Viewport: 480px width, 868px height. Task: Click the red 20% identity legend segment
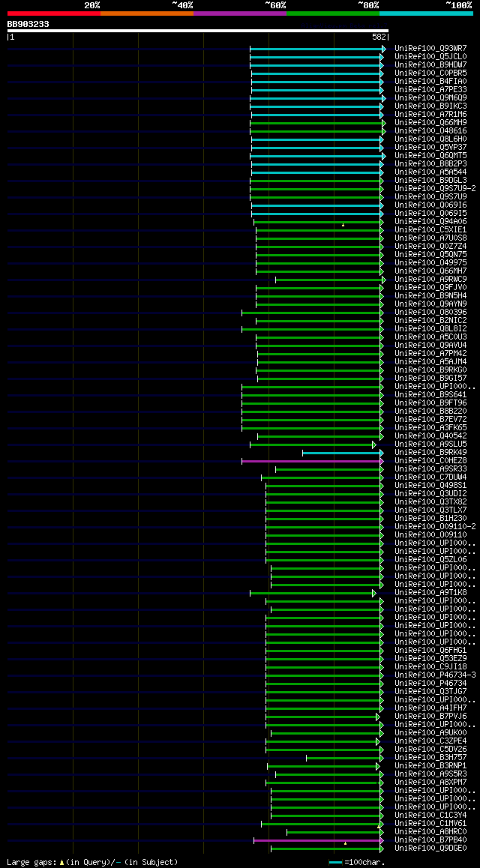pyautogui.click(x=54, y=13)
